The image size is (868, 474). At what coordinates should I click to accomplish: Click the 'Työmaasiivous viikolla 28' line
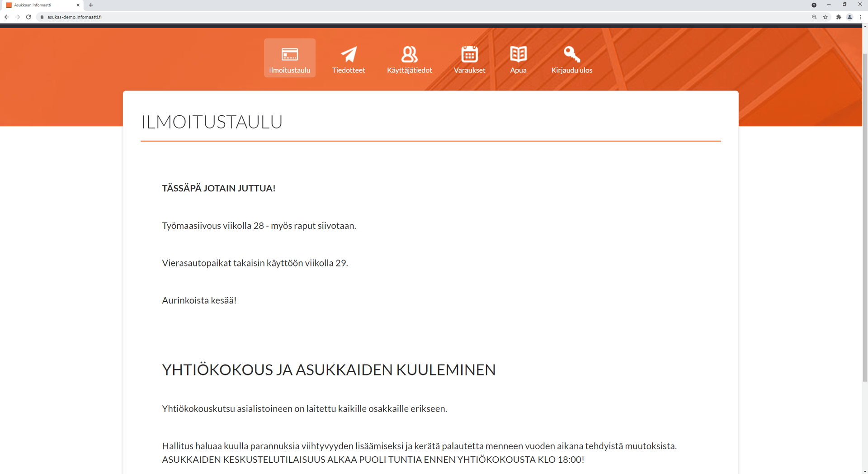coord(259,226)
